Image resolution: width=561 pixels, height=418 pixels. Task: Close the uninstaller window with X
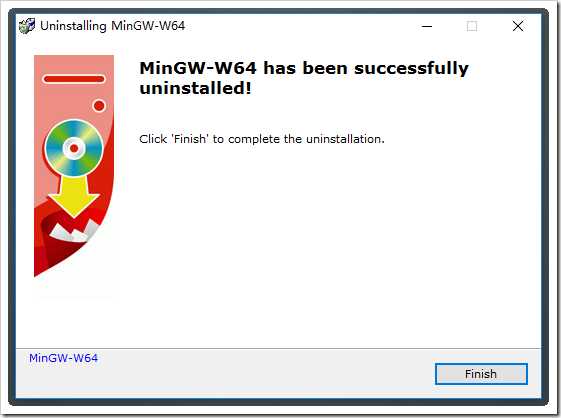click(x=518, y=26)
